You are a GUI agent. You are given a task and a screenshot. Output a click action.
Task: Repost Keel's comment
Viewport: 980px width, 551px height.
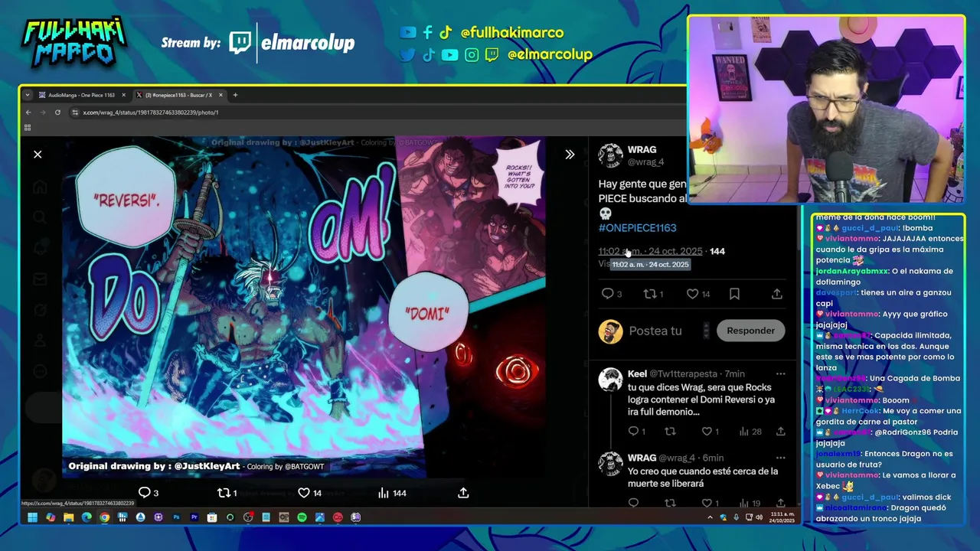pyautogui.click(x=670, y=432)
